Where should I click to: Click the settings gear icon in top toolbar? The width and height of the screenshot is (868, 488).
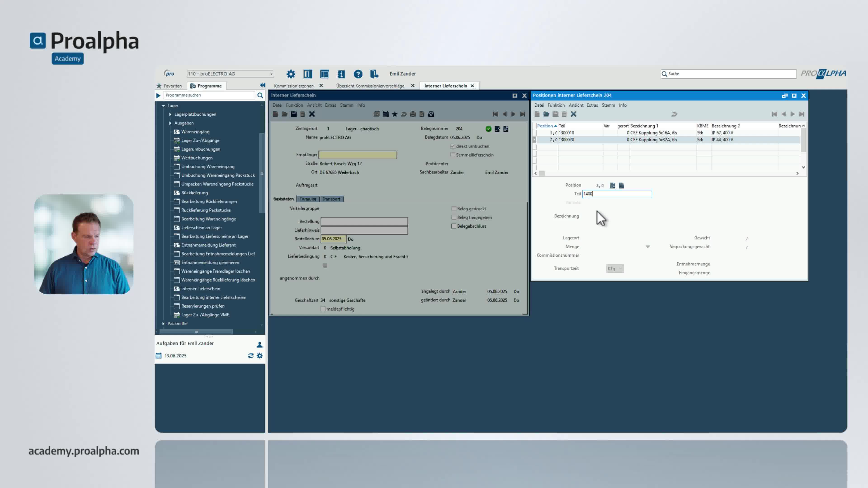290,74
